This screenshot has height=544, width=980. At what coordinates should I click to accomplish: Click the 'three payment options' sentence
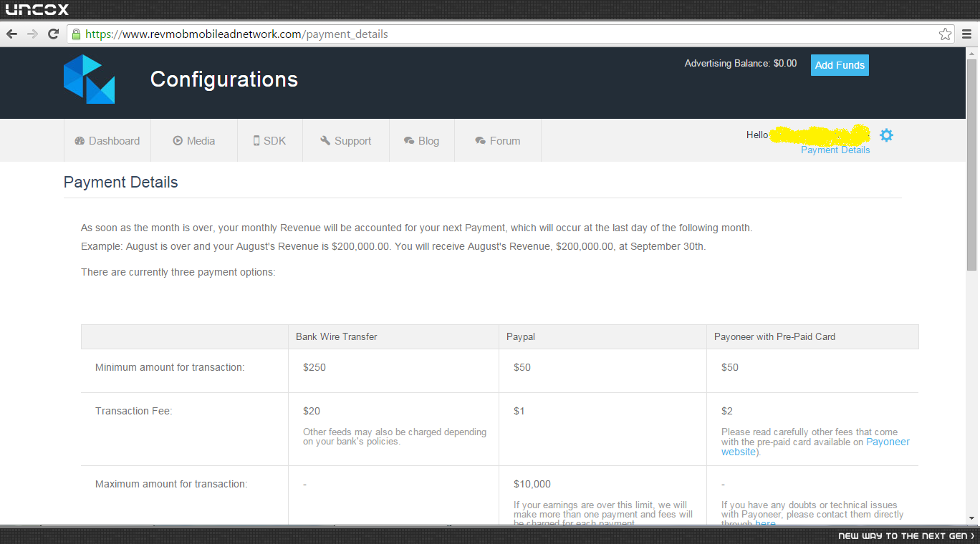[178, 272]
